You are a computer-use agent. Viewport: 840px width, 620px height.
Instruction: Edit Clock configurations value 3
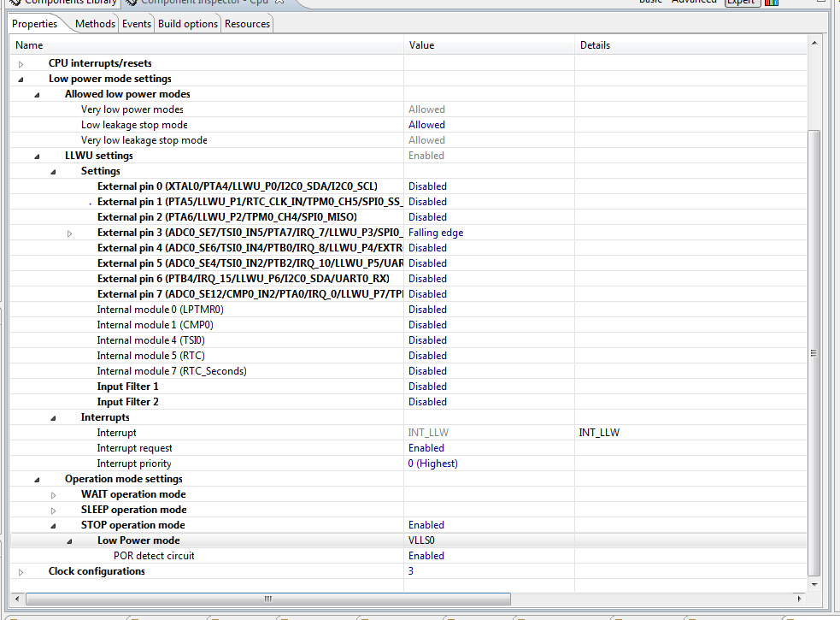[411, 571]
